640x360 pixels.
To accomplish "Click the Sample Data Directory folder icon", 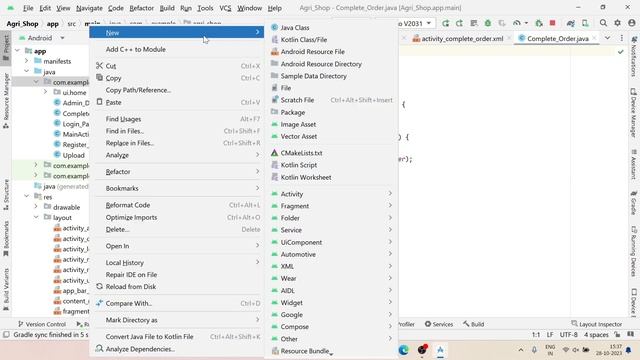I will coord(274,76).
